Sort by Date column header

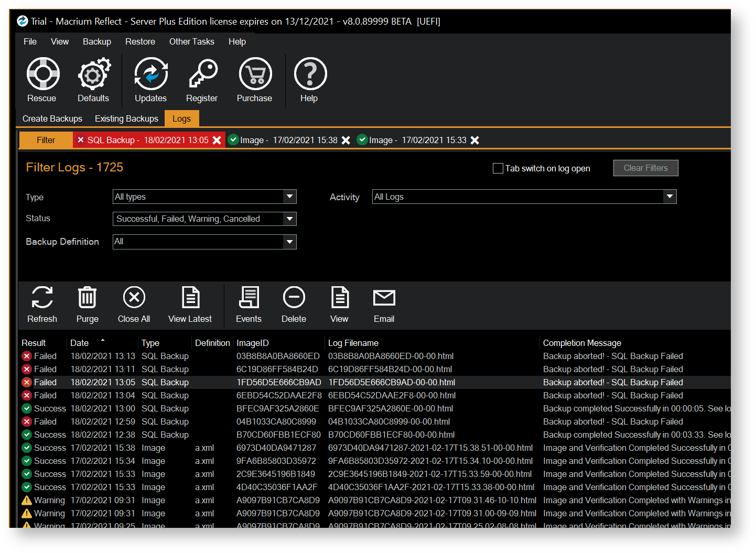click(80, 343)
